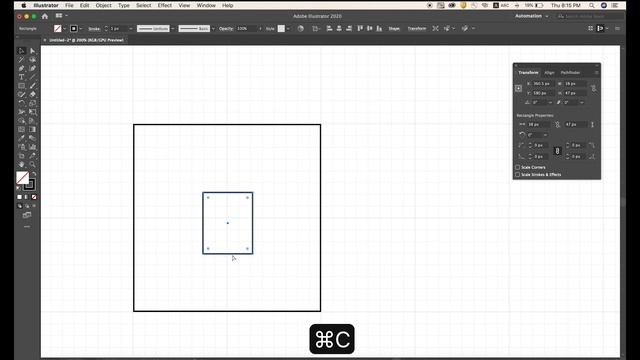
Task: Open the Transform panel options menu
Action: 596,73
